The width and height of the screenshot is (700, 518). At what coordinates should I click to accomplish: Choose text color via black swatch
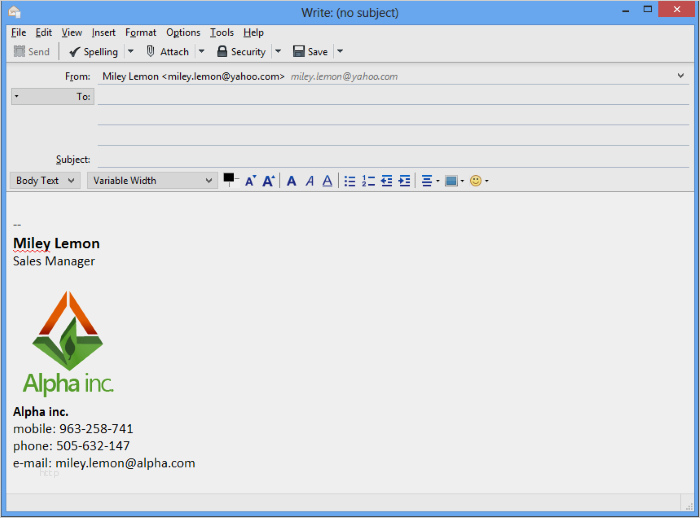click(x=229, y=178)
